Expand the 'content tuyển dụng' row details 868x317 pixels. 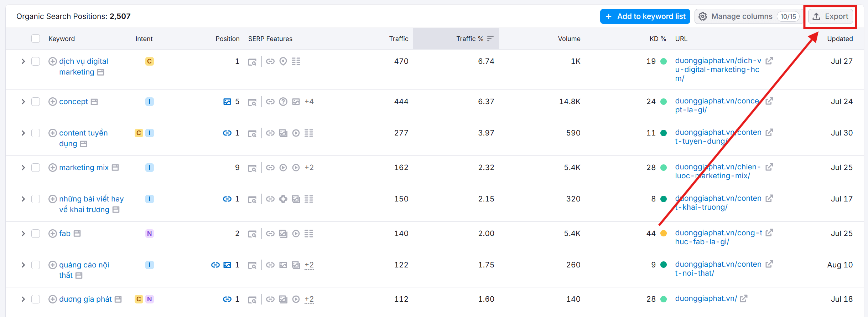[x=23, y=133]
